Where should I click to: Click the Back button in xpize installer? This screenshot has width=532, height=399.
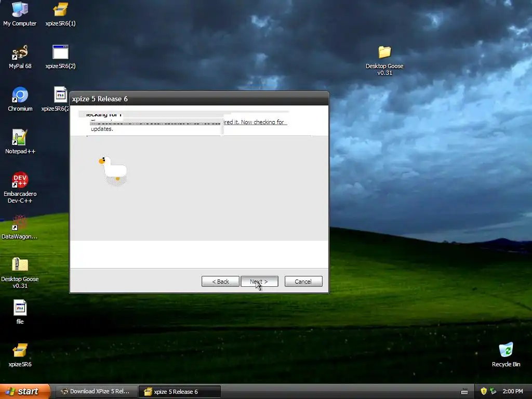click(x=220, y=281)
